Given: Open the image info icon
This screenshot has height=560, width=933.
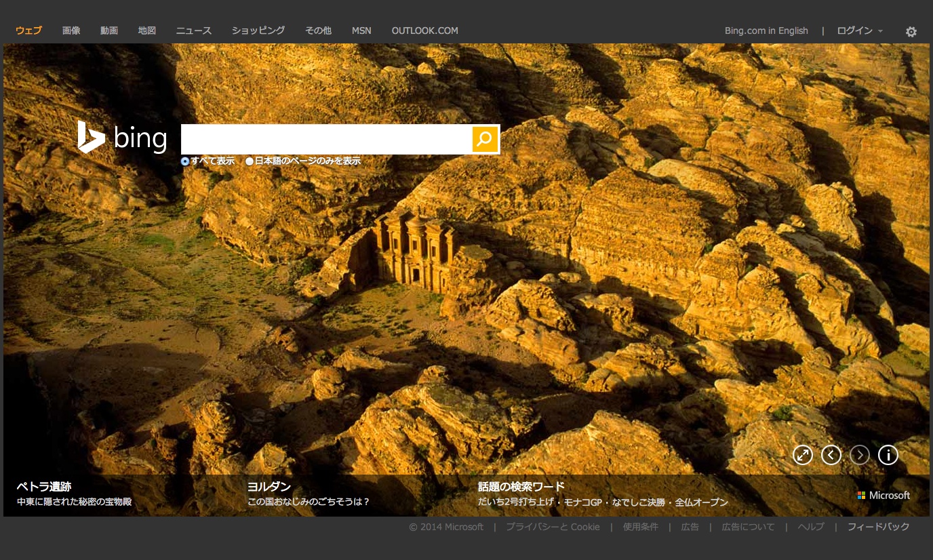Looking at the screenshot, I should tap(888, 455).
